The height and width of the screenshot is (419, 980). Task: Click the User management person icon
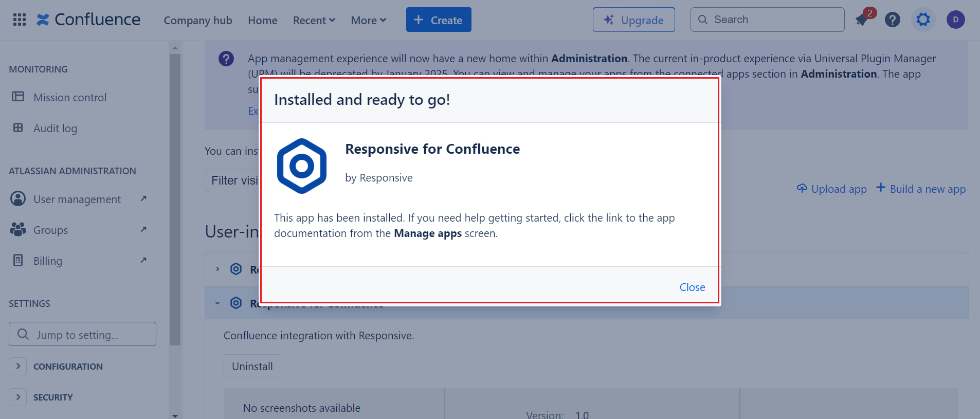coord(18,199)
